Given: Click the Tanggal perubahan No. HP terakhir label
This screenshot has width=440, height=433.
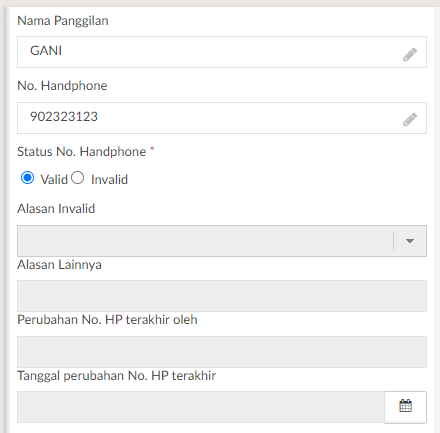Looking at the screenshot, I should pos(117,376).
